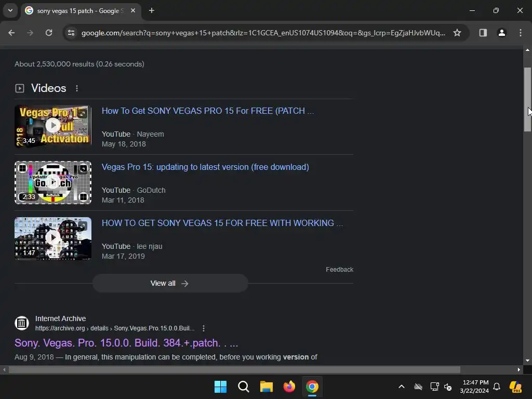532x399 pixels.
Task: Open 'Sony. Vegas. Pro. 15.0.0. Build. 384.+.patch' result
Action: pyautogui.click(x=126, y=343)
